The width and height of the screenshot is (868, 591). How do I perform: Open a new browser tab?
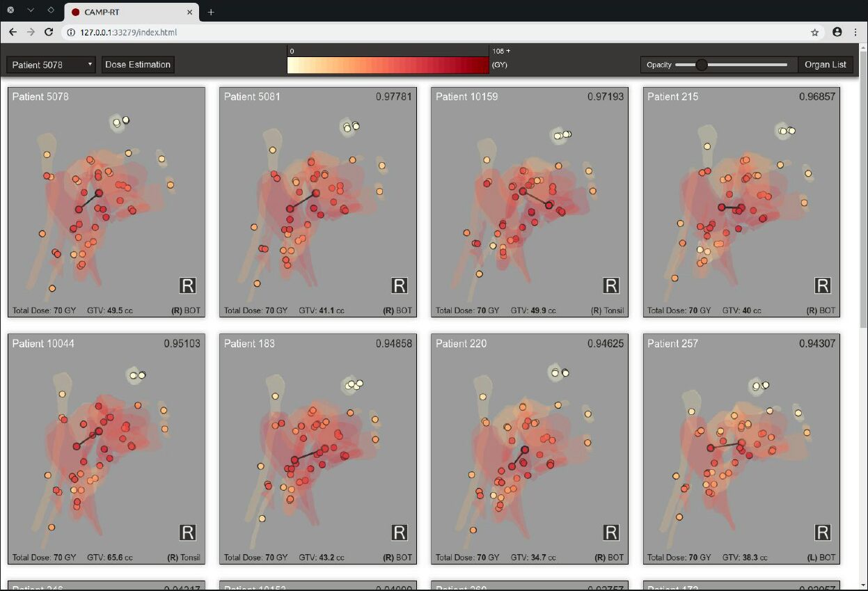pyautogui.click(x=211, y=12)
